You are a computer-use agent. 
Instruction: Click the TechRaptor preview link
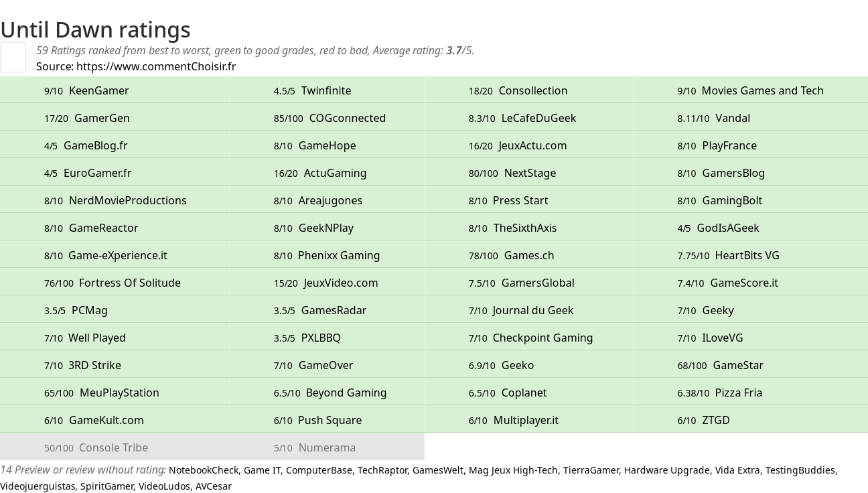click(382, 470)
